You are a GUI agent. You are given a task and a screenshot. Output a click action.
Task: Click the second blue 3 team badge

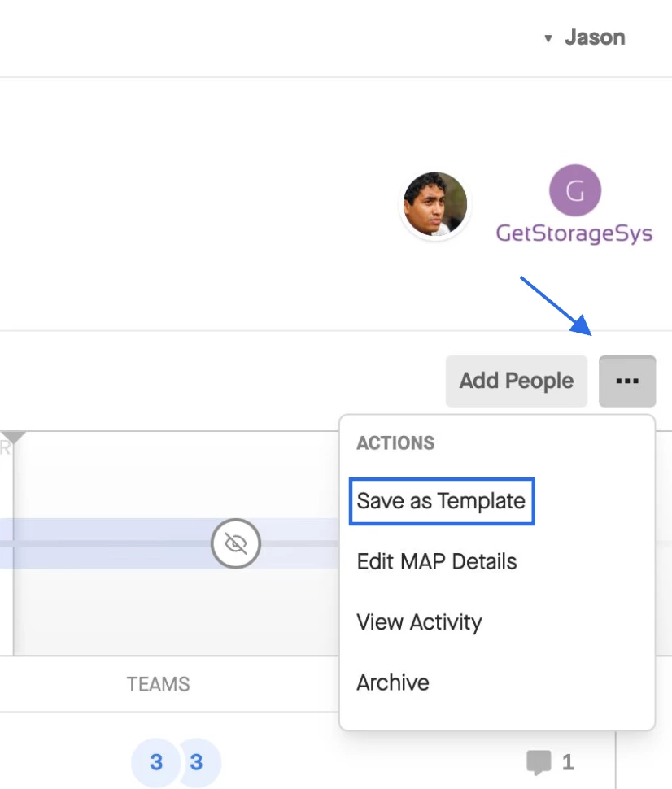pyautogui.click(x=196, y=763)
